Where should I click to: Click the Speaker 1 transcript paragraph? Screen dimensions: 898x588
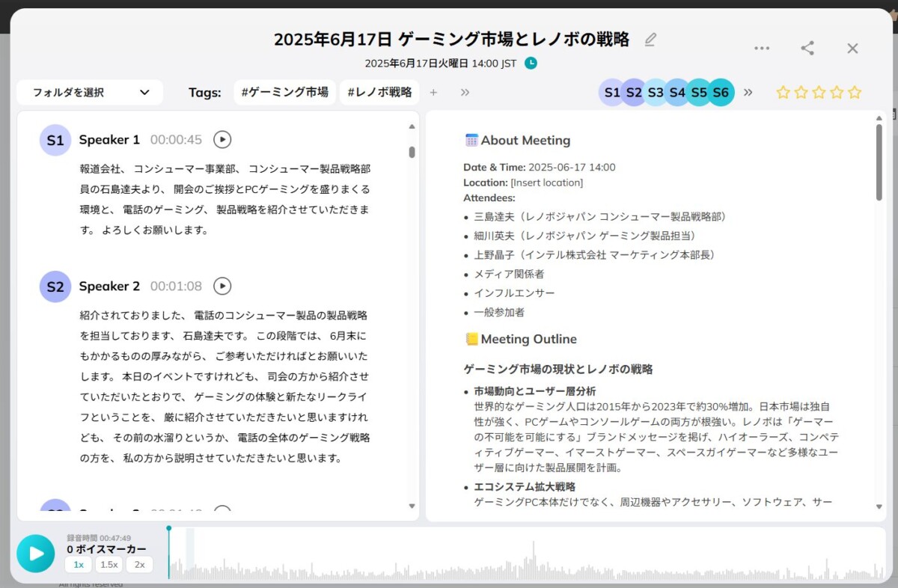click(x=224, y=199)
